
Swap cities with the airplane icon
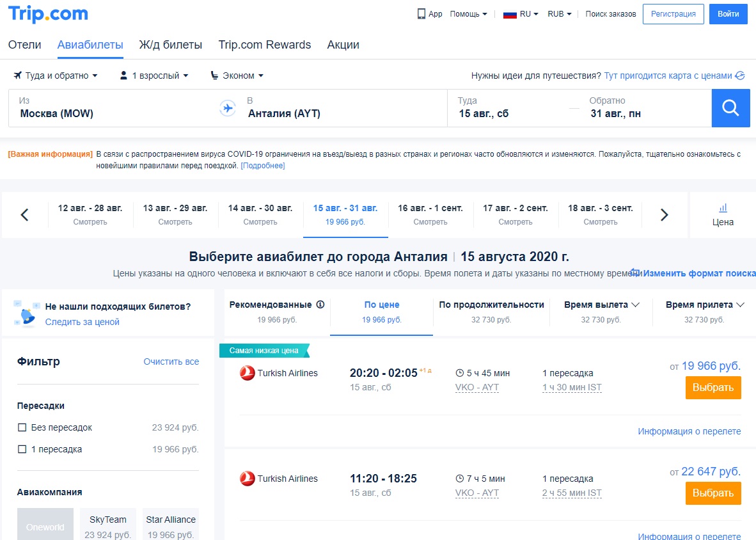pyautogui.click(x=228, y=108)
